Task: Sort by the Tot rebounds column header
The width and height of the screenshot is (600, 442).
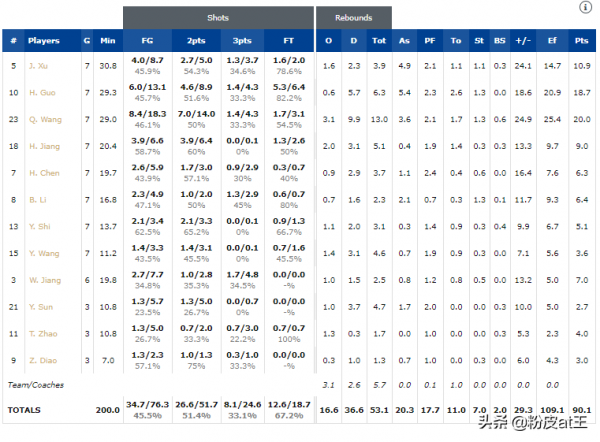Action: [x=378, y=41]
